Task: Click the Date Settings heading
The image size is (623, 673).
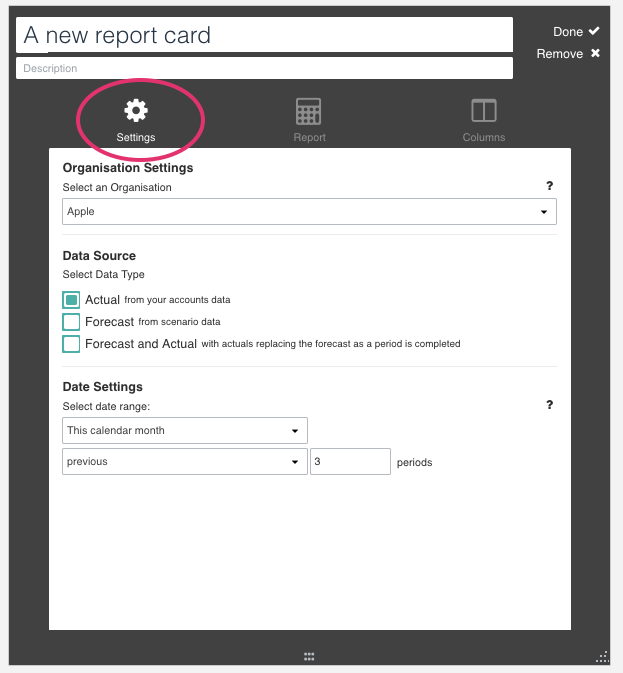Action: [x=103, y=387]
